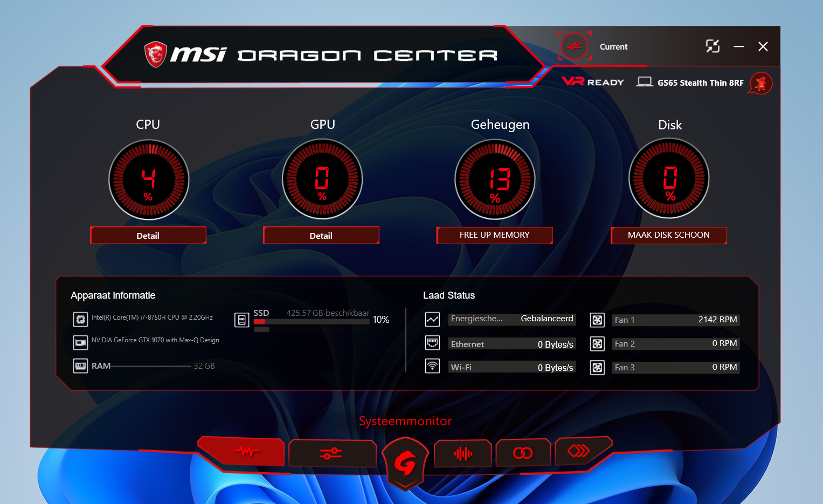This screenshot has width=823, height=504.
Task: Click the power plan graph icon
Action: 432,320
